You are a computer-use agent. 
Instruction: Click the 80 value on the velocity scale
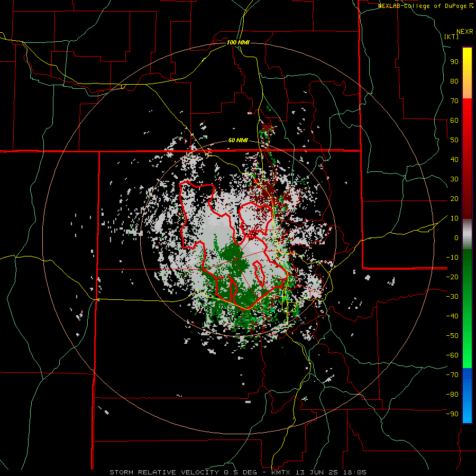[x=454, y=81]
